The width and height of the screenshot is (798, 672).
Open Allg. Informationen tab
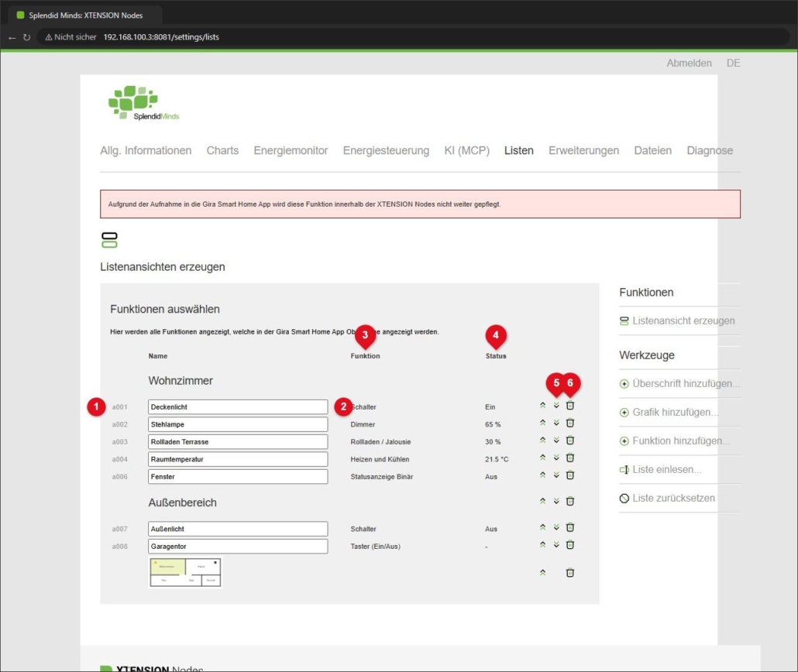click(146, 150)
